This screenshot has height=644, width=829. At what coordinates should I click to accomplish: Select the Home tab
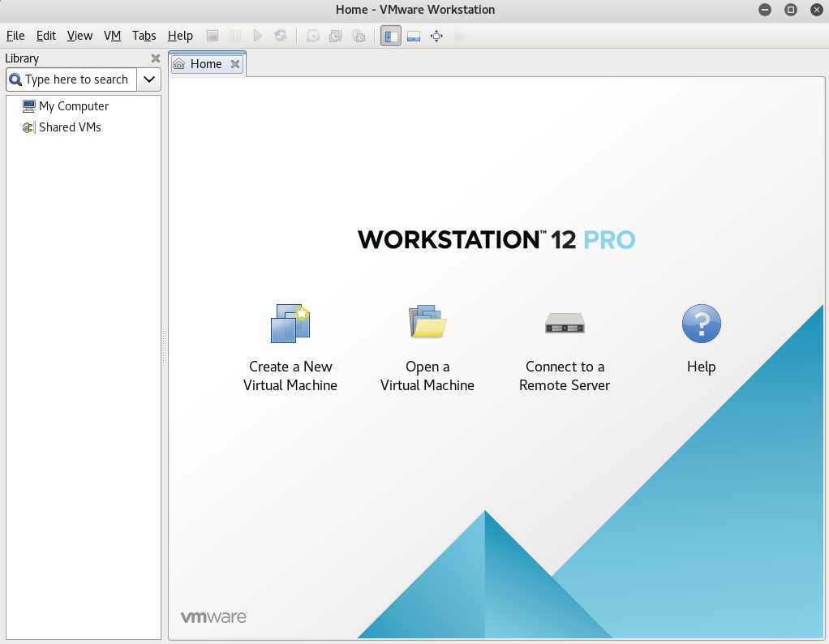point(208,64)
